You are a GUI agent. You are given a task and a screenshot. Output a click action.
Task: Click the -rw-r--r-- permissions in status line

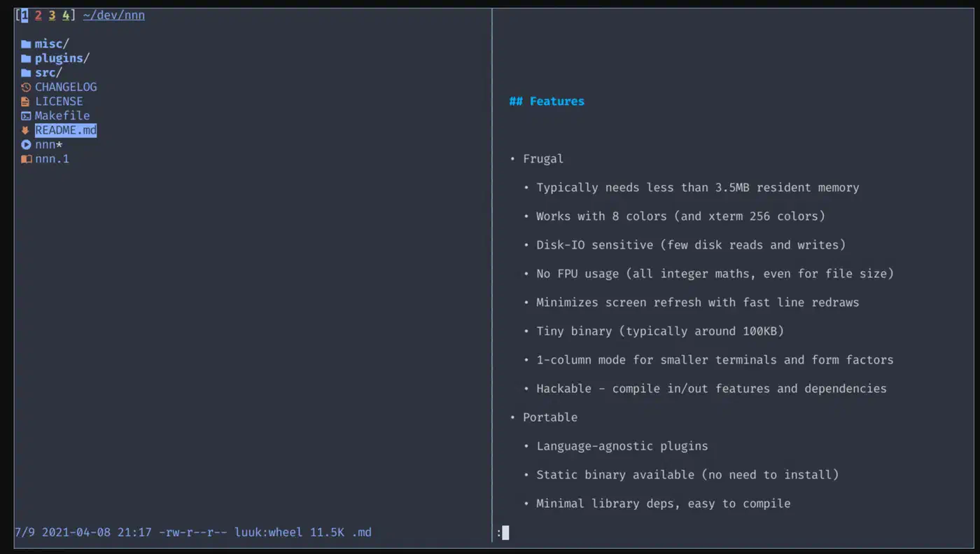pos(192,533)
